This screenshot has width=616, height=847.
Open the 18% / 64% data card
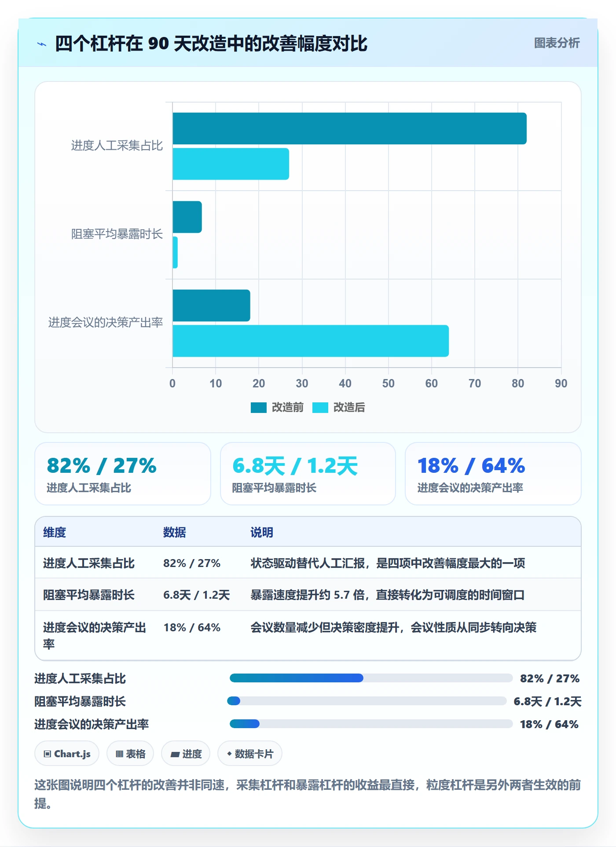(493, 474)
